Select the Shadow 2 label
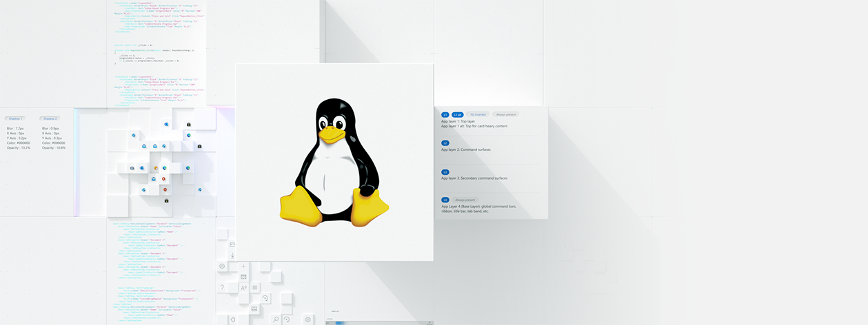The width and height of the screenshot is (868, 325). [50, 118]
